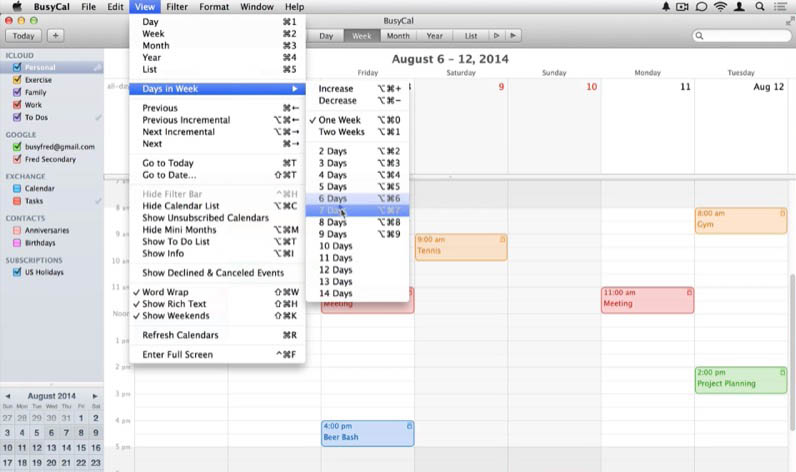
Task: Click the add new event plus button
Action: click(55, 36)
